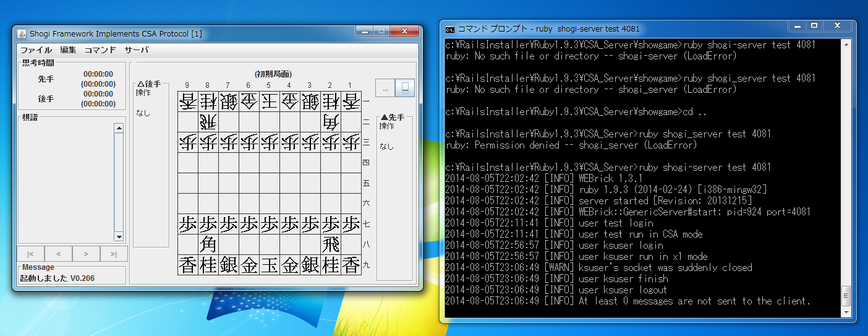Maximize the command prompt window
The image size is (868, 336).
tap(814, 26)
